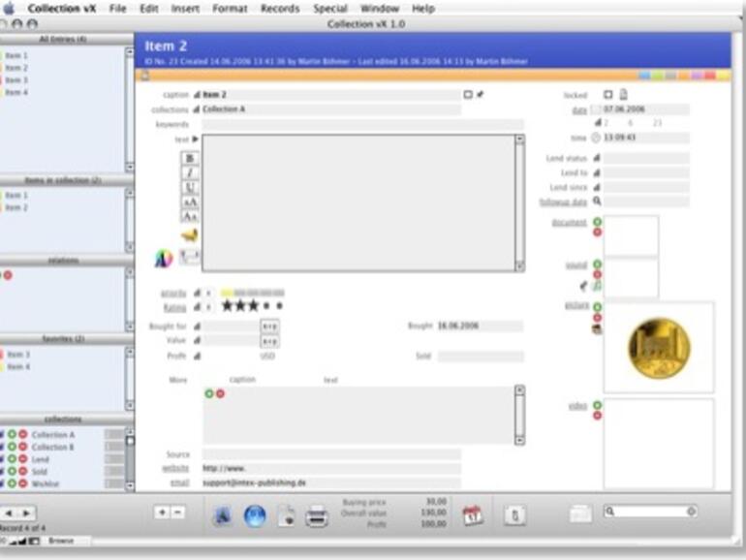The height and width of the screenshot is (560, 746).
Task: Open the collections value list dropdown
Action: tap(197, 109)
